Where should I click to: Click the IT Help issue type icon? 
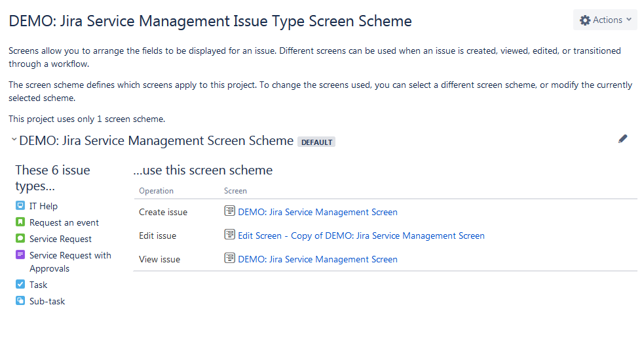20,205
